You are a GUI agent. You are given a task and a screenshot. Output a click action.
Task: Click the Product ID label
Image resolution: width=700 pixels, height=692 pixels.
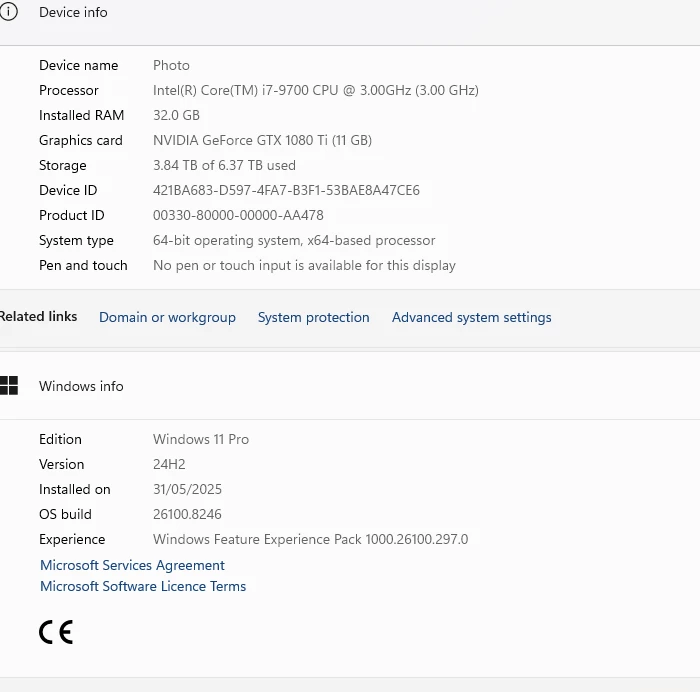(72, 216)
